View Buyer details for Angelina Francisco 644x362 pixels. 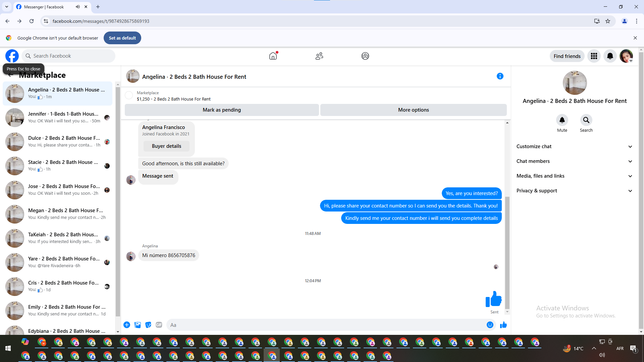tap(166, 146)
